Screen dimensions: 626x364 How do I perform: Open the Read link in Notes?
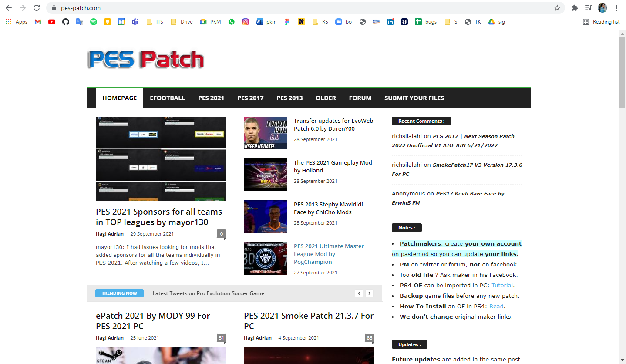(x=496, y=307)
